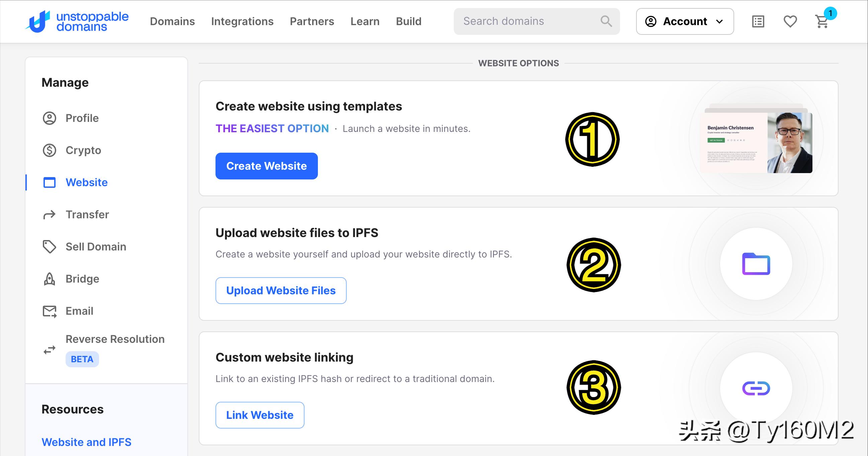Open the Domains menu
The height and width of the screenshot is (456, 868).
(173, 21)
